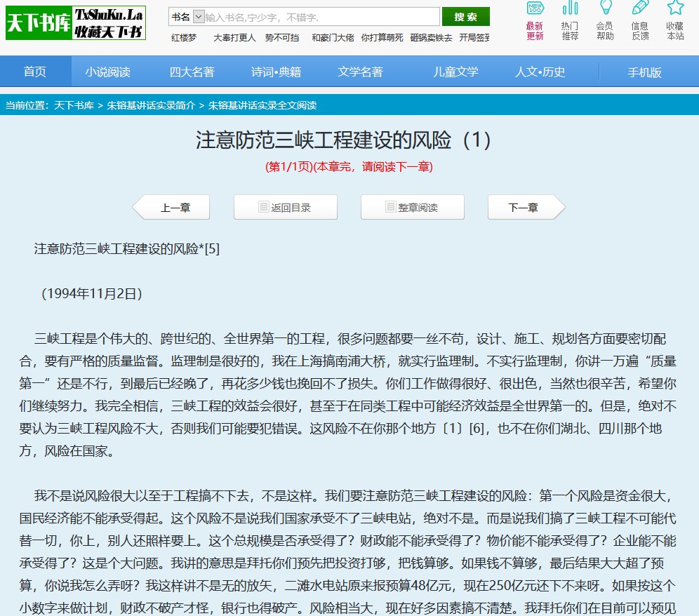Screen dimensions: 699x616
Task: Open the 小说阅读 navigation tab
Action: [x=108, y=72]
